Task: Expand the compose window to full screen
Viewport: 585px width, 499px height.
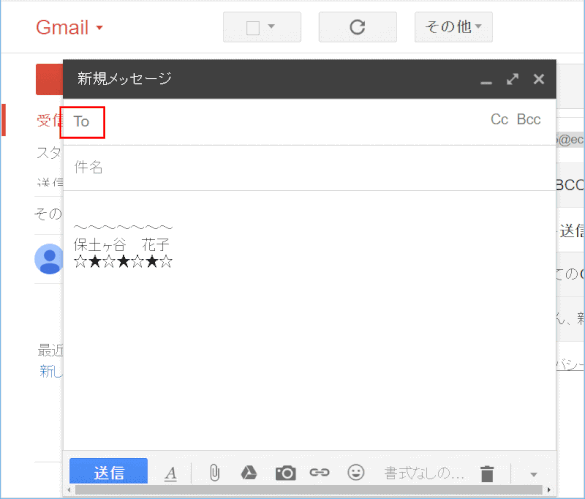Action: point(513,79)
